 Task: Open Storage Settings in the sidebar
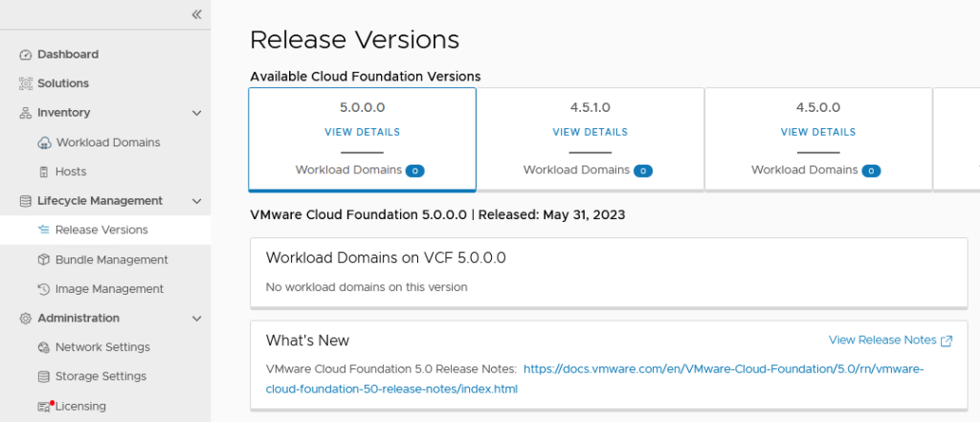pyautogui.click(x=100, y=377)
